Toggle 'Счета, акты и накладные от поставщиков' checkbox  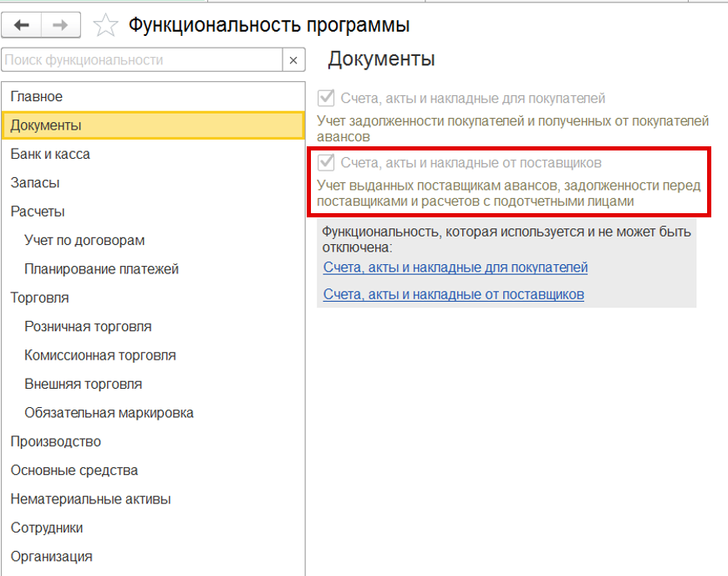(326, 162)
